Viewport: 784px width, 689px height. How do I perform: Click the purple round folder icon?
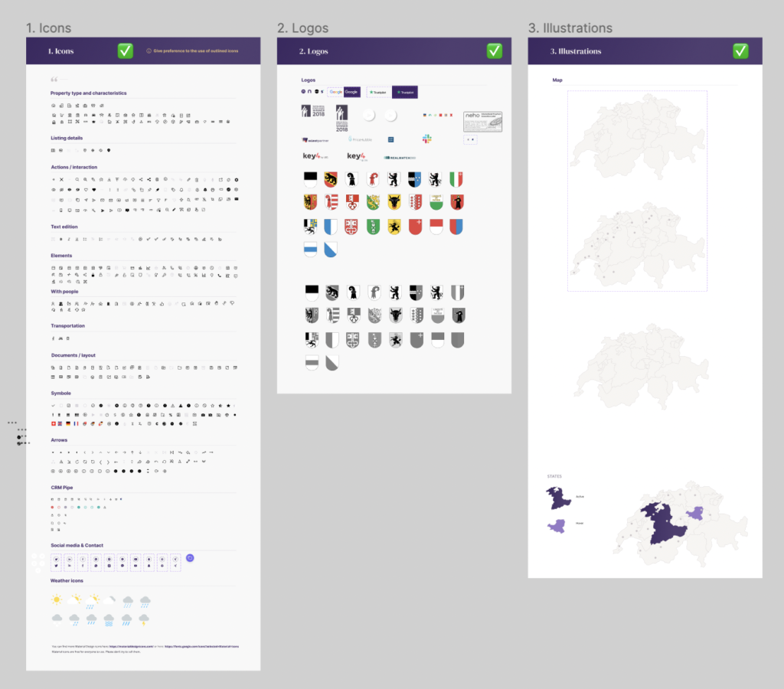[x=190, y=559]
